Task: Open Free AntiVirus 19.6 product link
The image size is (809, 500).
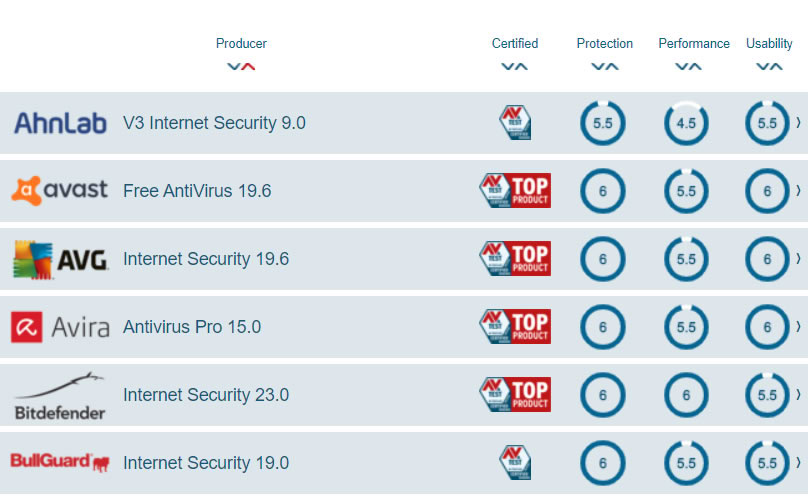Action: [x=197, y=191]
